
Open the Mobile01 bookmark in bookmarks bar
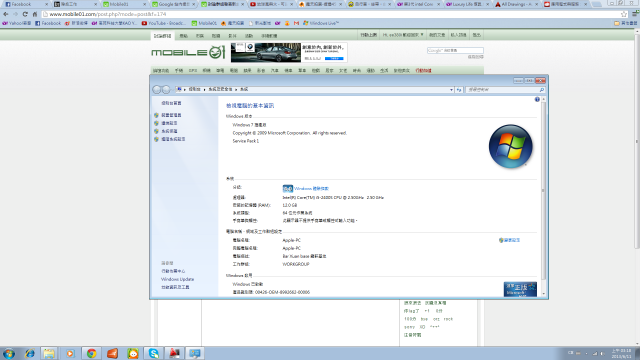[x=204, y=23]
